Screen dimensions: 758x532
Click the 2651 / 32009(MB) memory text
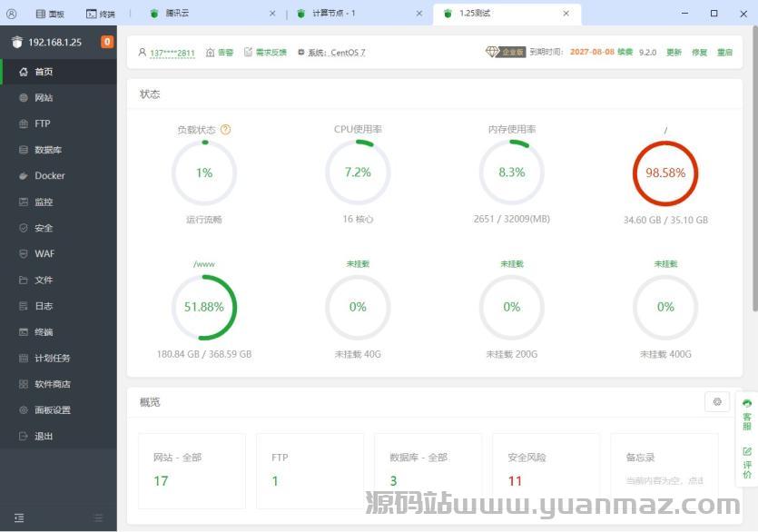click(x=511, y=219)
